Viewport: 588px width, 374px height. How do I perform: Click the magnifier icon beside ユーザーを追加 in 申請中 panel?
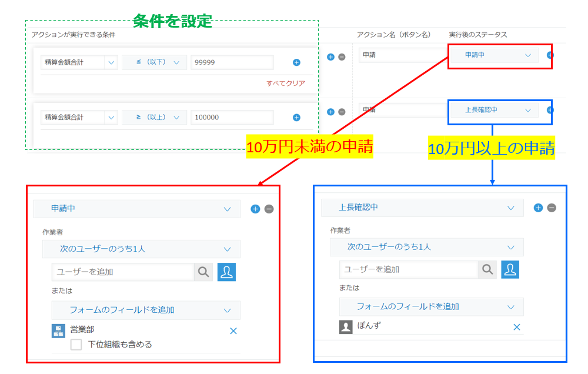pos(203,272)
